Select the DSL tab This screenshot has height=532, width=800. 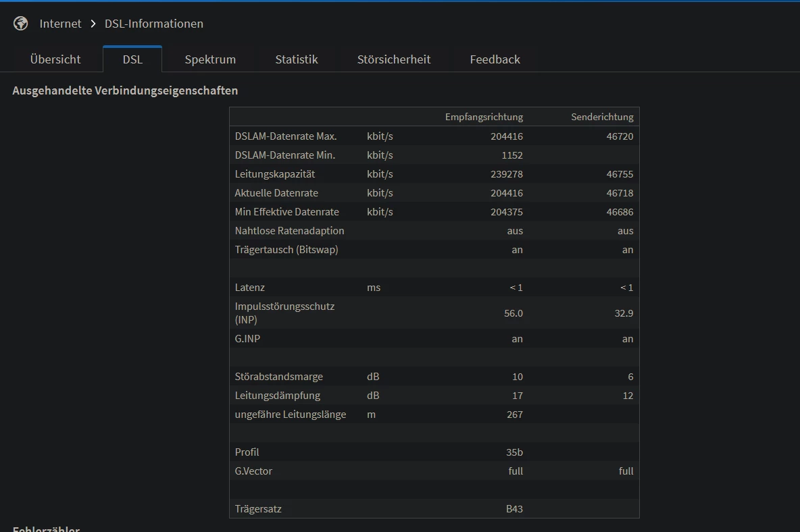pos(132,59)
